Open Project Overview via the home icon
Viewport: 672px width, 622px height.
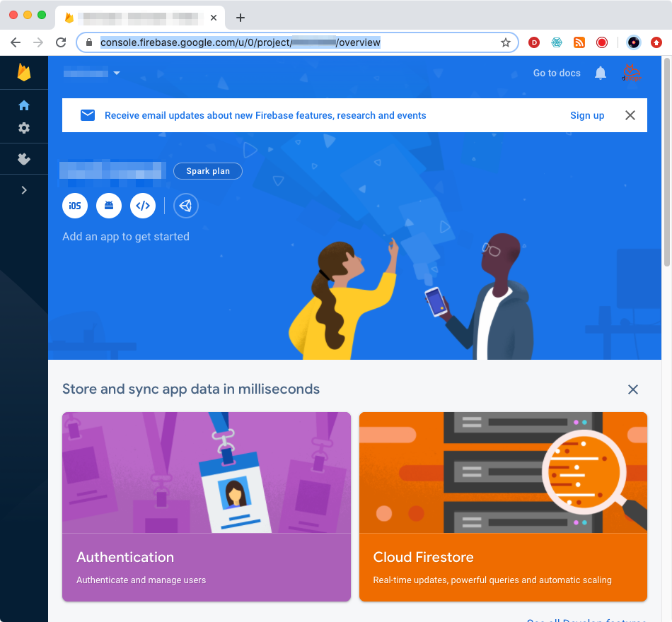click(x=24, y=105)
